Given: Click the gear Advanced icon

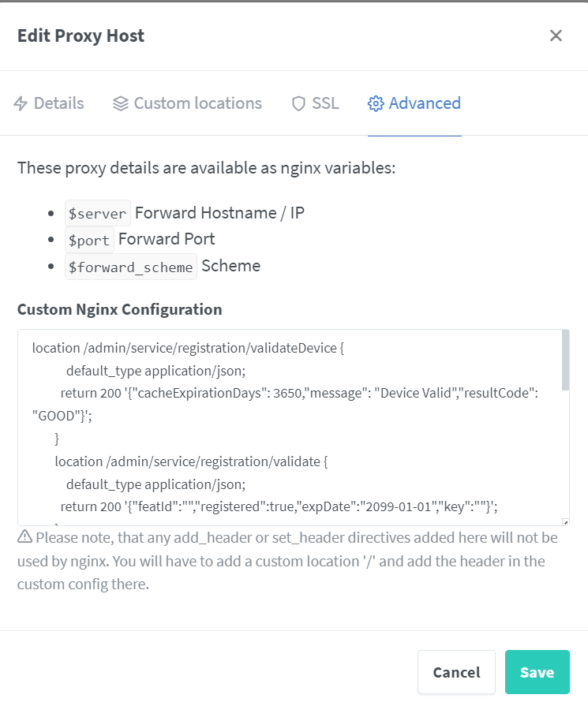Looking at the screenshot, I should click(376, 103).
